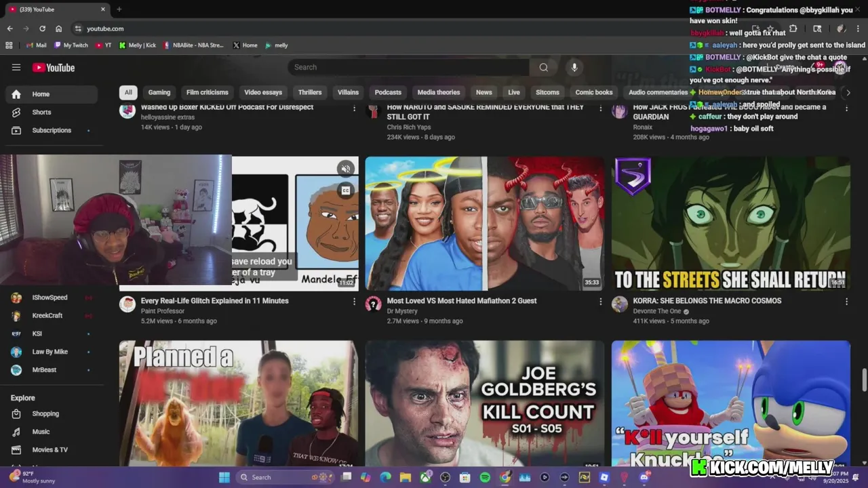Click the Most Loved VS Most Hated title
Viewport: 868px width, 488px height.
461,301
